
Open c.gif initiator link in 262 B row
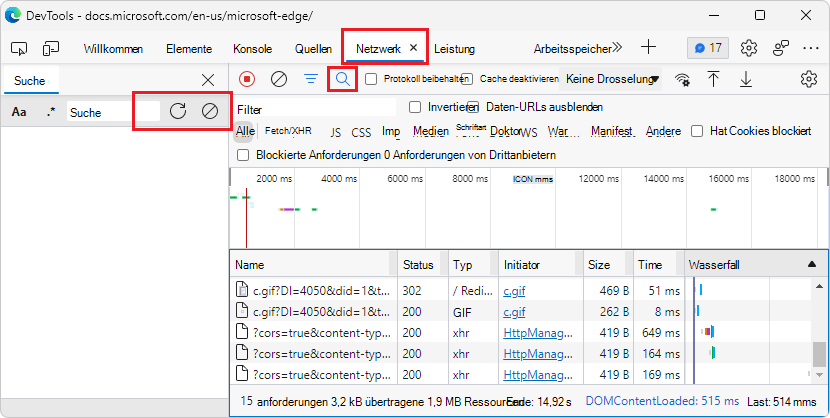coord(514,312)
